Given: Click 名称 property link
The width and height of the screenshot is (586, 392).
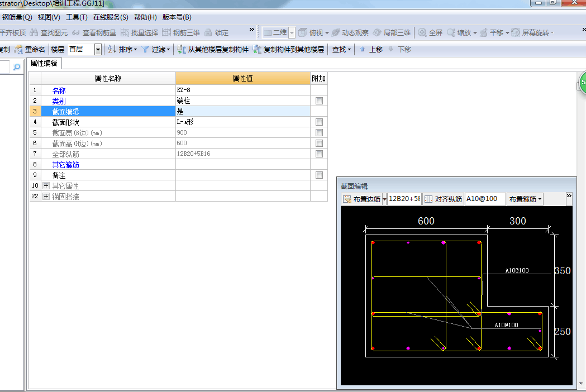Looking at the screenshot, I should tap(59, 90).
